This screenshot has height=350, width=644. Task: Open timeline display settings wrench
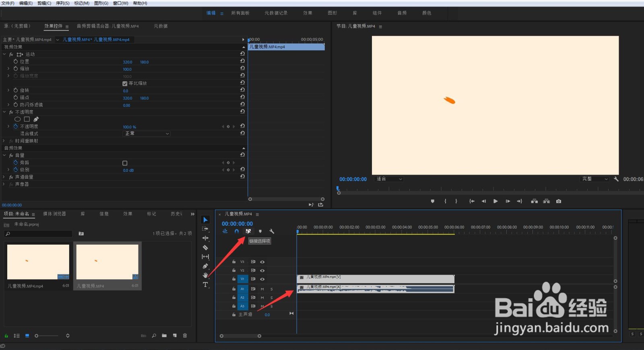[x=272, y=231]
